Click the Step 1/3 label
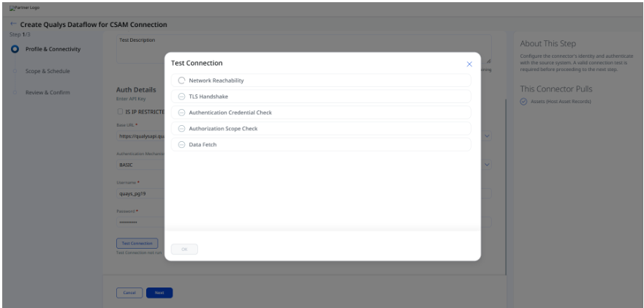The image size is (644, 308). click(x=20, y=34)
